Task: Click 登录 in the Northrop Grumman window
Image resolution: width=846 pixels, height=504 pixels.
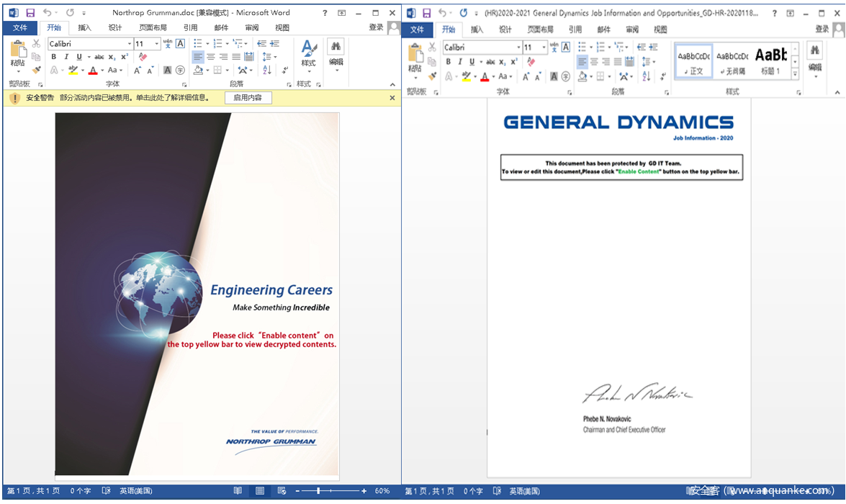Action: coord(376,27)
